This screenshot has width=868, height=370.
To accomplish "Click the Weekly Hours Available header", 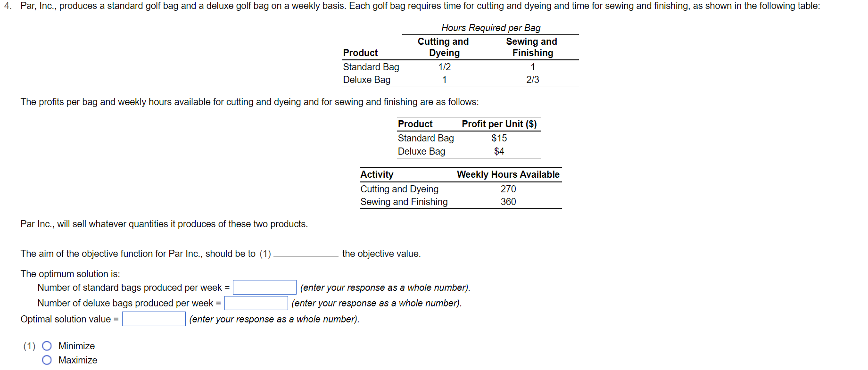I will coord(507,174).
